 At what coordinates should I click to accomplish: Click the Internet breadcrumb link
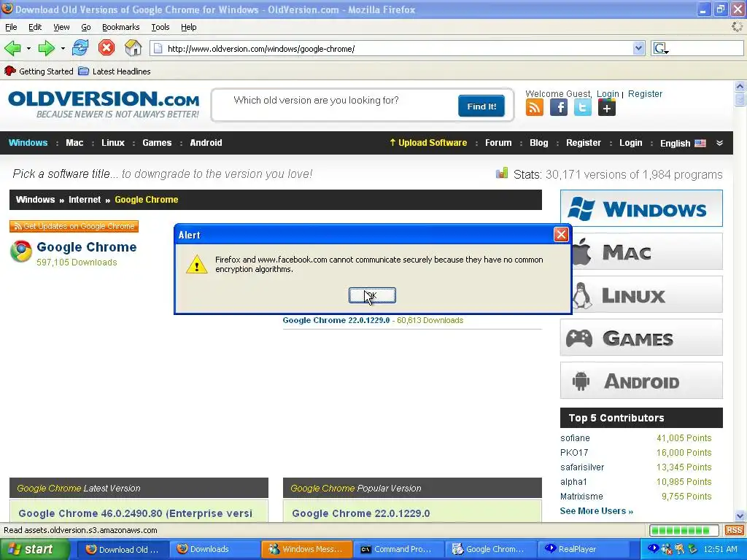point(85,200)
